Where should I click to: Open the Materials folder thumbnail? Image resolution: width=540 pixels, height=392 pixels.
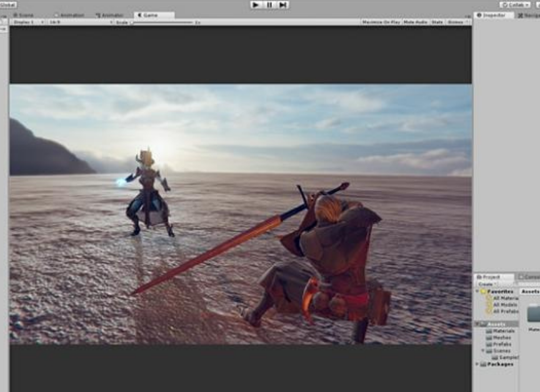pos(534,313)
